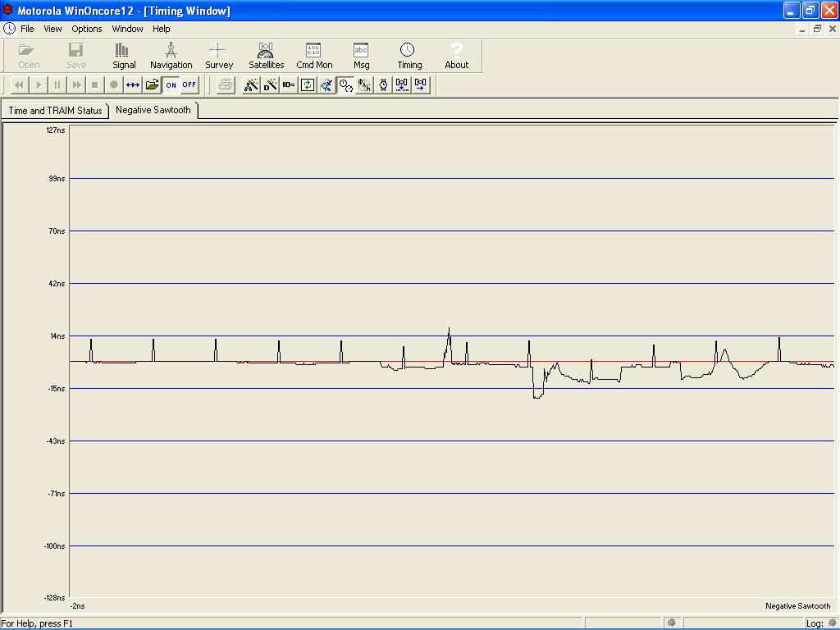
Task: Click the 99ns axis label
Action: pos(57,178)
